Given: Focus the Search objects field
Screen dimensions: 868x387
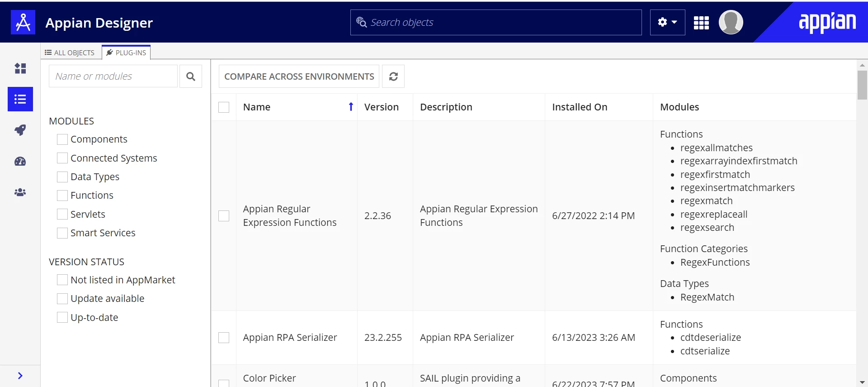Looking at the screenshot, I should (x=496, y=22).
